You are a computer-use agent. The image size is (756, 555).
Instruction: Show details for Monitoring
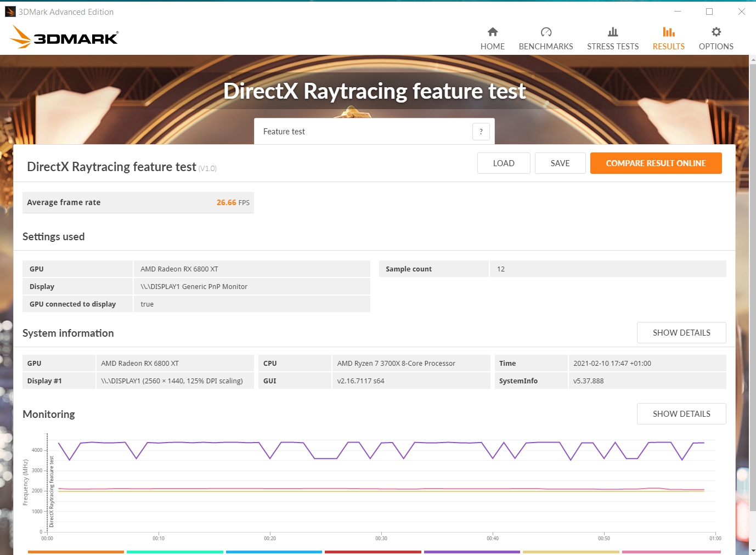click(681, 414)
